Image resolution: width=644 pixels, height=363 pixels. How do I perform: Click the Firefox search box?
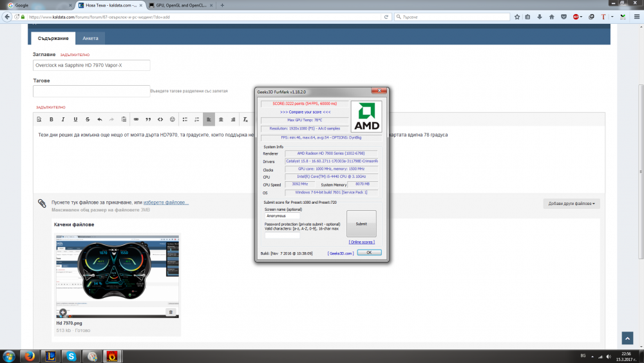[x=452, y=17]
